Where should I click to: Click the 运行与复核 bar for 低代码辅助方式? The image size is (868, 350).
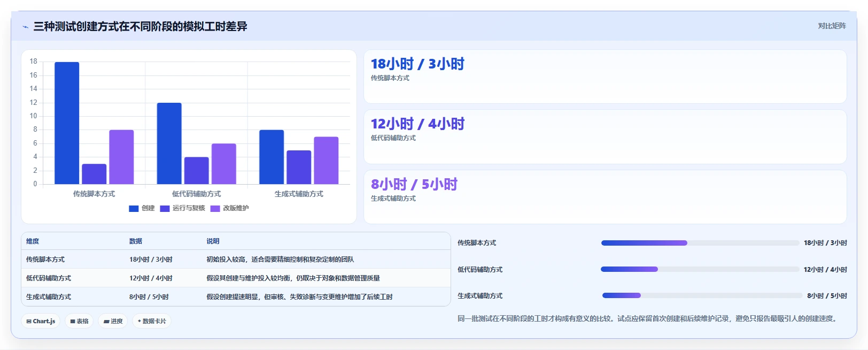coord(196,171)
